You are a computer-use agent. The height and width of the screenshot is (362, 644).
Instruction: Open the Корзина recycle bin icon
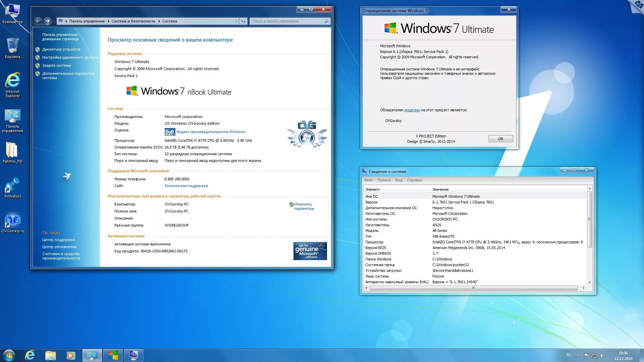[x=12, y=48]
